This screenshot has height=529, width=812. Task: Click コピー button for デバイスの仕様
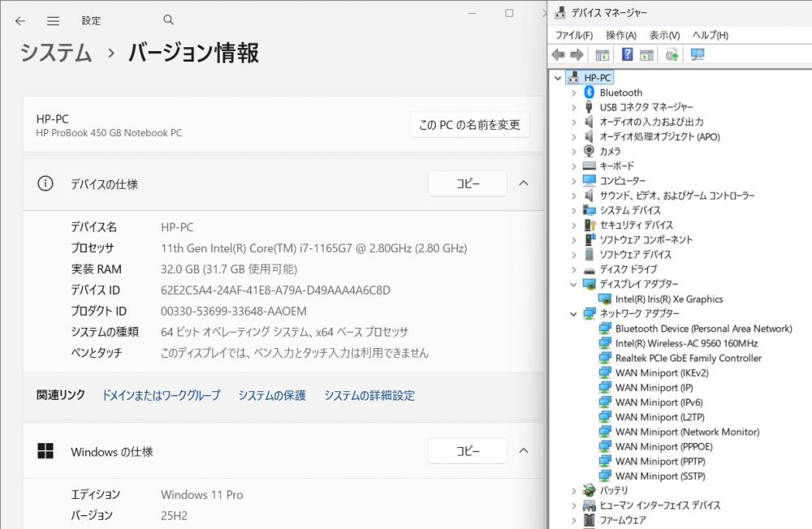coord(467,183)
